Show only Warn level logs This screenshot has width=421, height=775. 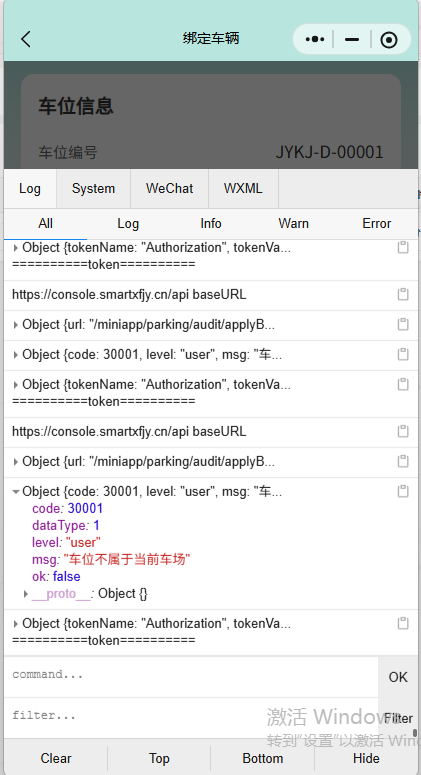click(x=294, y=223)
